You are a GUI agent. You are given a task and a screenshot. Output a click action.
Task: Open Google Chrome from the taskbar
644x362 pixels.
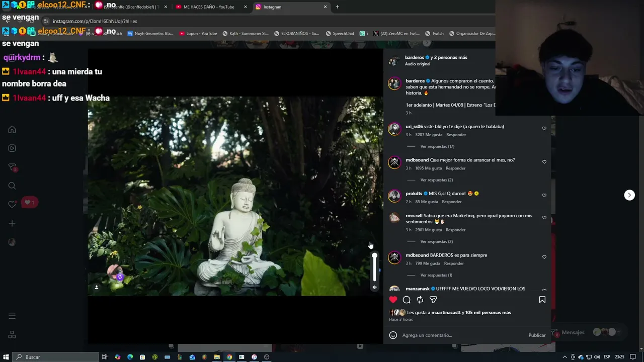tap(229, 357)
